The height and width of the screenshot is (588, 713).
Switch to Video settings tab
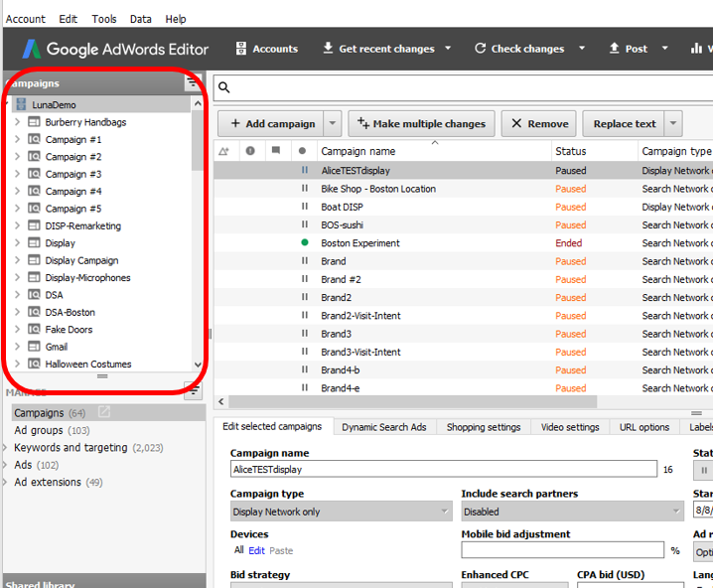pos(570,427)
